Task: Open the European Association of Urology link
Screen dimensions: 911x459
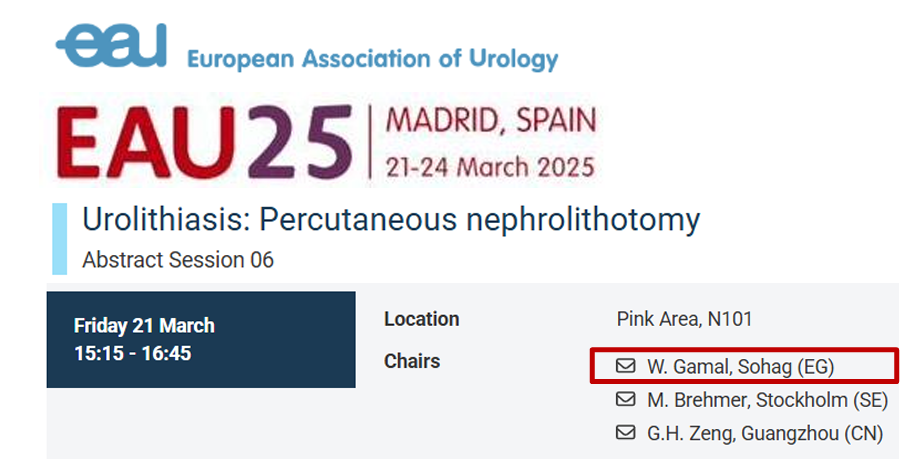Action: pos(372,58)
